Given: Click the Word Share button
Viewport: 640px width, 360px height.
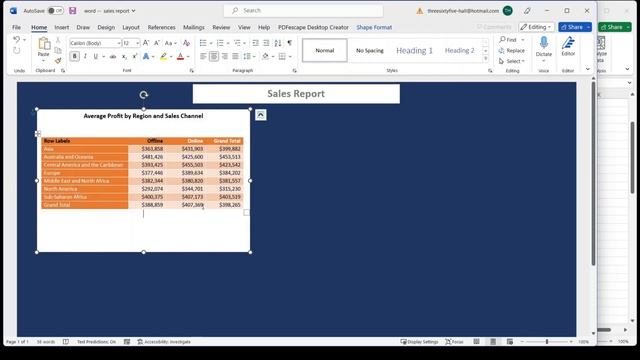Looking at the screenshot, I should (x=571, y=27).
